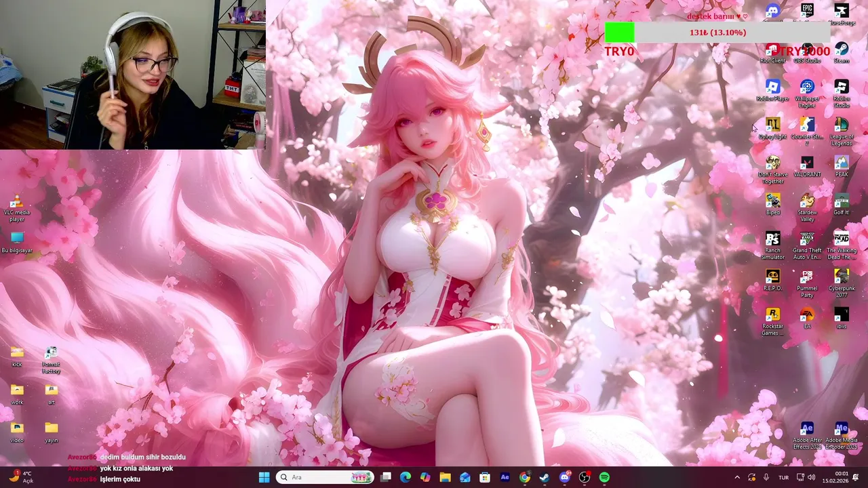Select the Golf It! icon
The height and width of the screenshot is (488, 868).
tap(842, 205)
